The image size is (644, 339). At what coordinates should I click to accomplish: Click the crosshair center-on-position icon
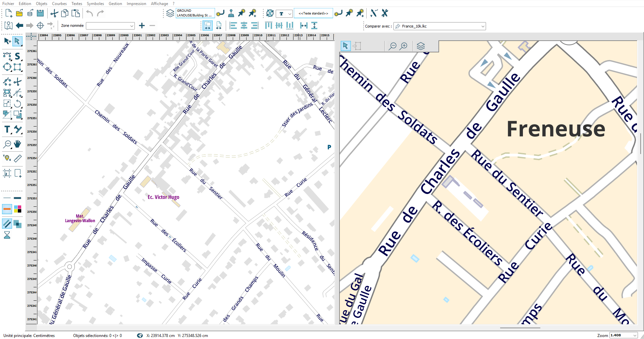click(40, 26)
